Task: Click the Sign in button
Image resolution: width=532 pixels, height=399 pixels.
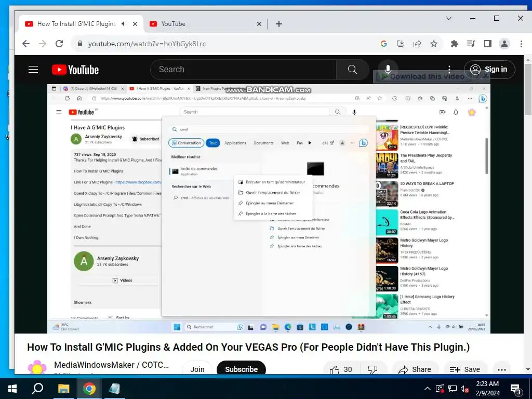Action: pyautogui.click(x=489, y=70)
